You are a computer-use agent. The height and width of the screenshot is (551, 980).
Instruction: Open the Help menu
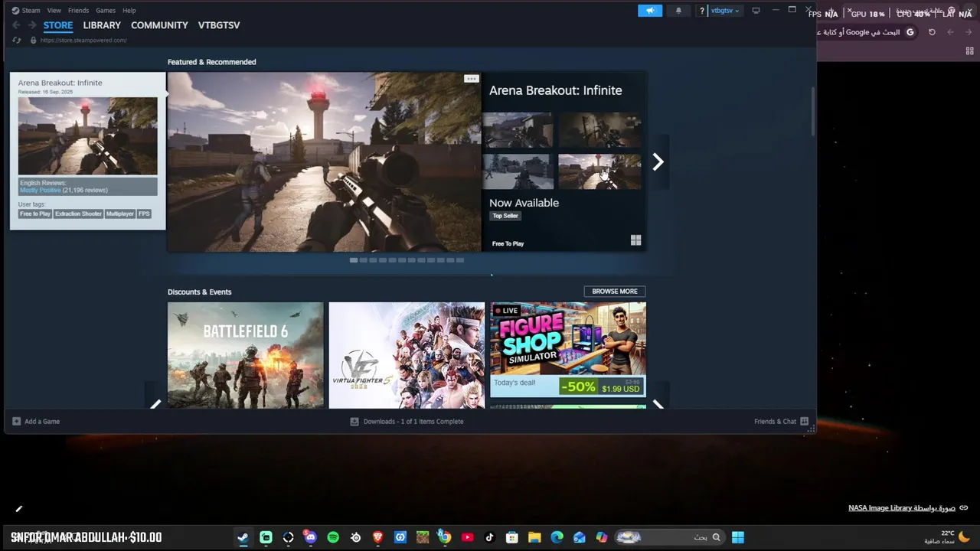pyautogui.click(x=129, y=11)
